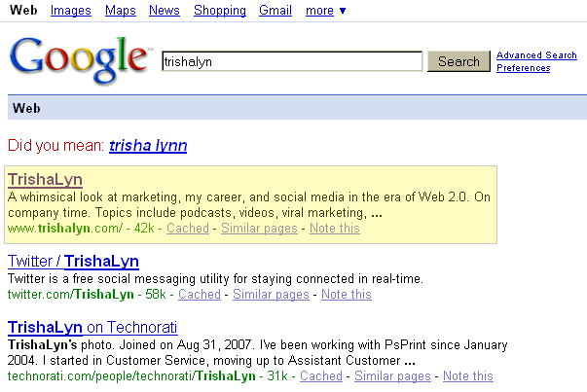
Task: Open the 'Twitter / TrishaLyn' result
Action: tap(73, 261)
